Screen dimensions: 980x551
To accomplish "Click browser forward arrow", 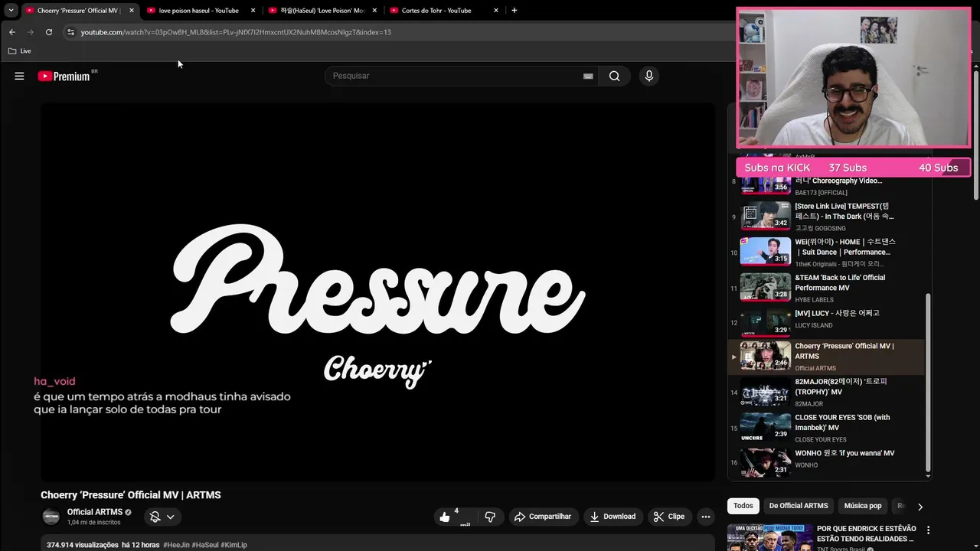I will [31, 32].
